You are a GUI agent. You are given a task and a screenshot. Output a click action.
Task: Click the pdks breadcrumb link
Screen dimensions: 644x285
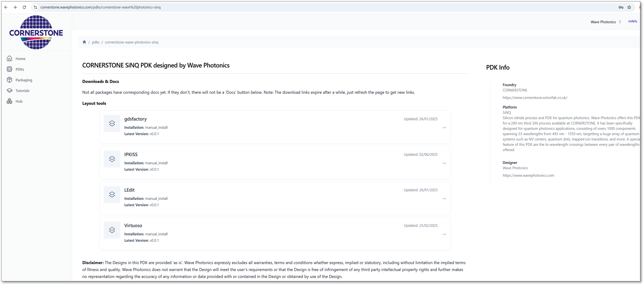point(95,42)
